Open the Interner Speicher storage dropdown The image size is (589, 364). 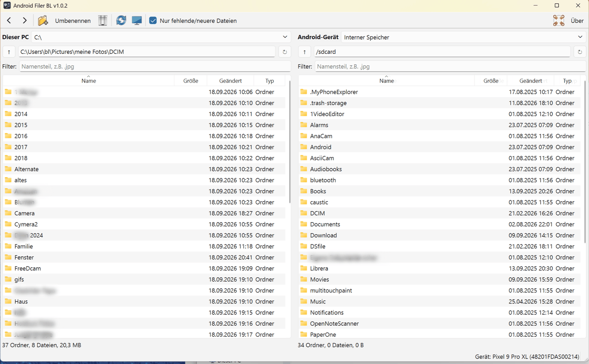click(x=463, y=37)
